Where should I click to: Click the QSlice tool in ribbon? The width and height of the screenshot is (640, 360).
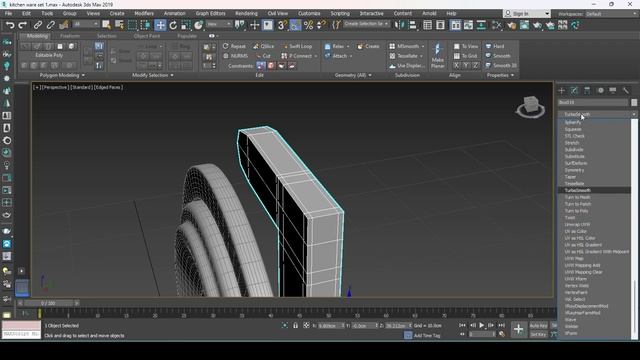click(263, 47)
